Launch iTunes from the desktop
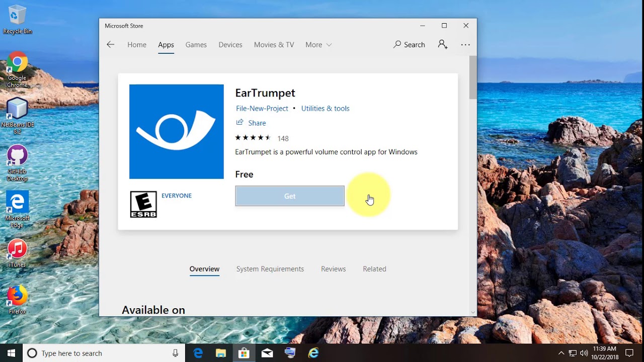644x362 pixels. click(x=17, y=253)
